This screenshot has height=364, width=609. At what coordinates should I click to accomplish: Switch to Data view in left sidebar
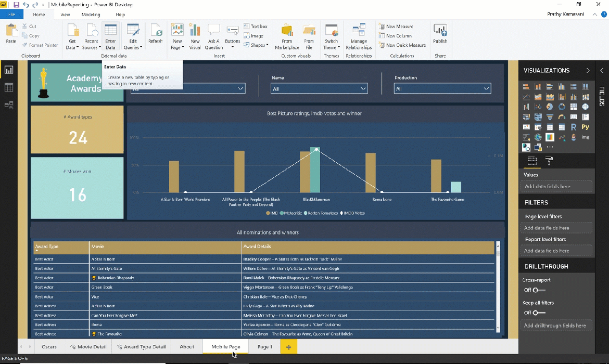coord(8,87)
